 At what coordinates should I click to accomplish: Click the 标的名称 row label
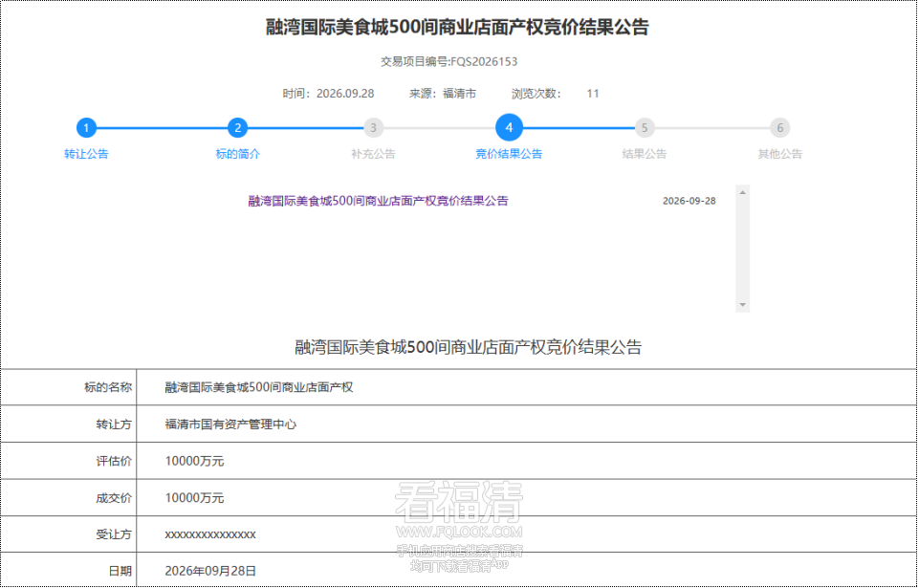108,387
